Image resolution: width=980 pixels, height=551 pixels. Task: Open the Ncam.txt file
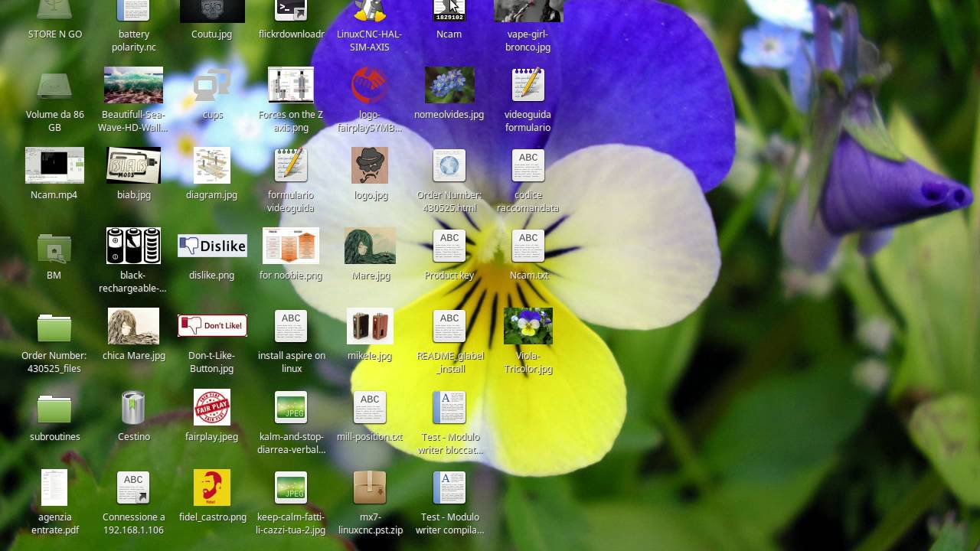coord(528,246)
